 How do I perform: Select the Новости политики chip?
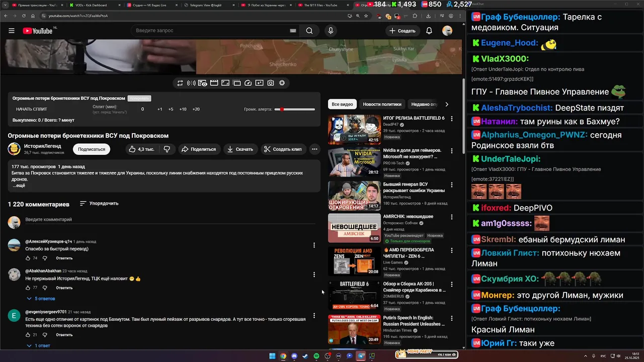382,104
